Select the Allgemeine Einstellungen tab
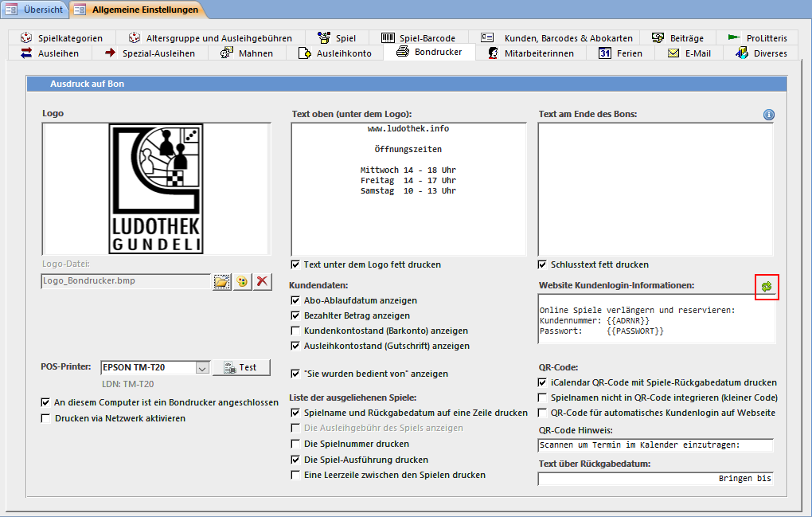Viewport: 812px width, 517px height. click(137, 10)
